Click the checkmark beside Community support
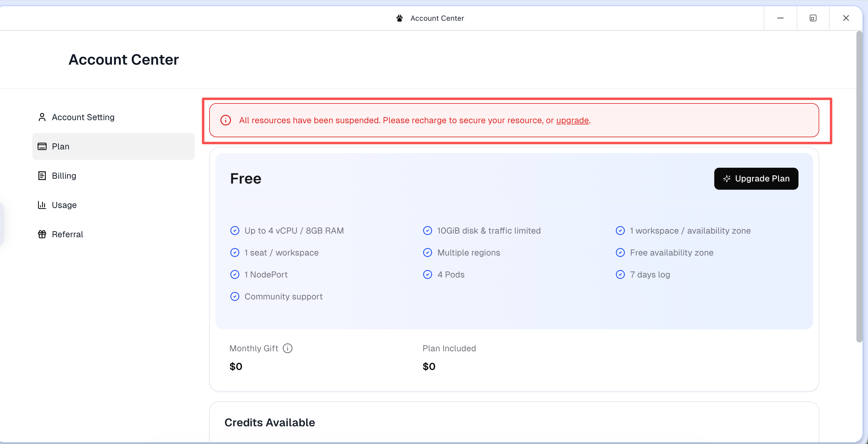The width and height of the screenshot is (868, 444). (235, 296)
